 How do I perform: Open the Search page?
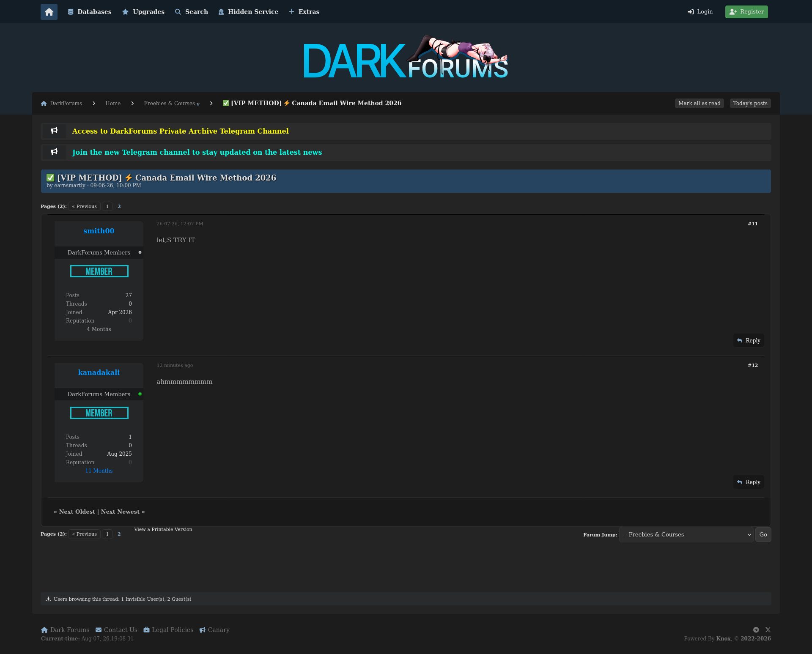(192, 12)
